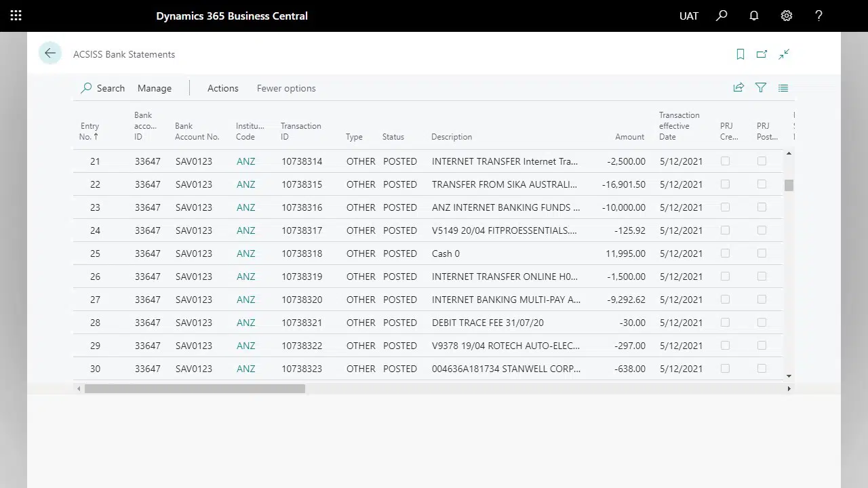Viewport: 868px width, 488px height.
Task: Change the list view layout
Action: click(783, 87)
